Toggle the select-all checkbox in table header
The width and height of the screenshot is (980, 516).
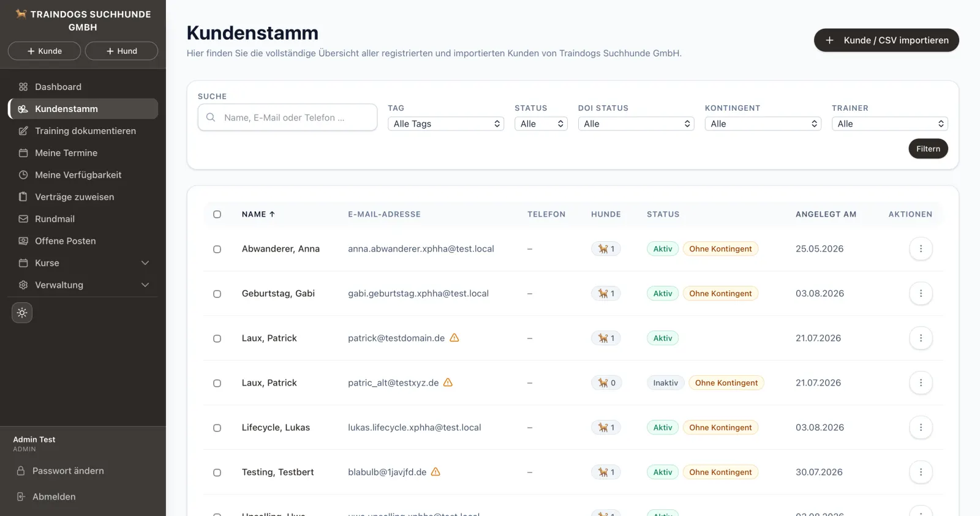click(x=217, y=214)
